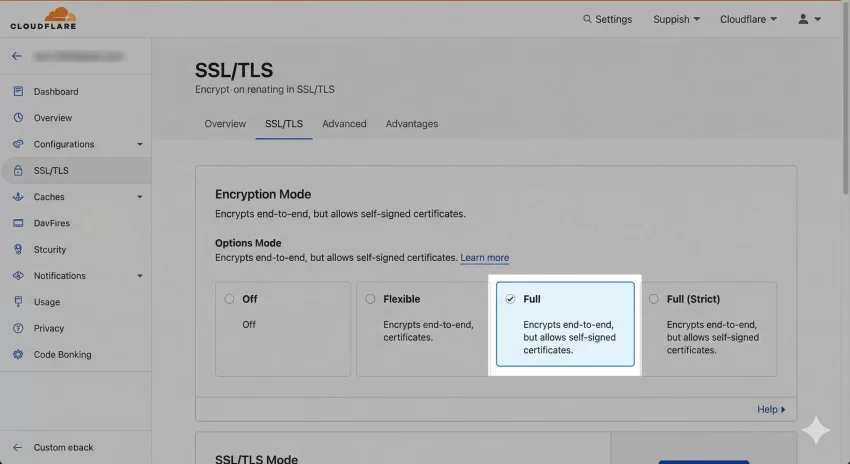Click the Flexible option description text
Viewport: 850px width, 464px height.
tap(428, 331)
